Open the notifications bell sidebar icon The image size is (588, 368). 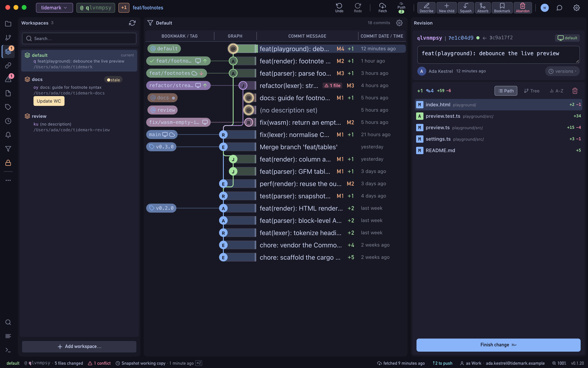click(8, 135)
